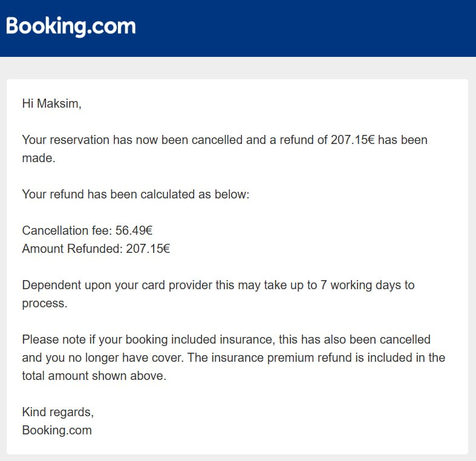Select the 56.49€ cancellation fee value
This screenshot has height=461, width=476.
134,230
